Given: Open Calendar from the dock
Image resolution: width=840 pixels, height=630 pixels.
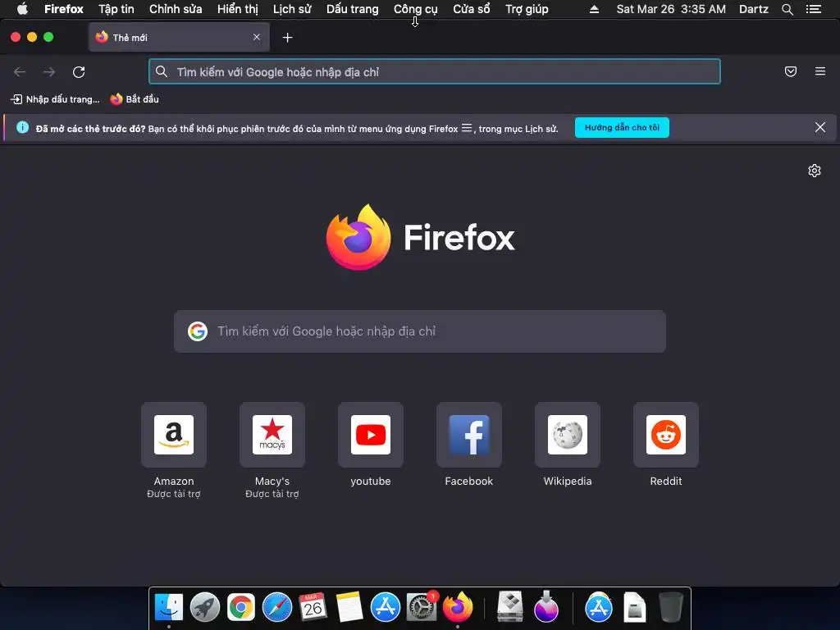Looking at the screenshot, I should tap(313, 608).
